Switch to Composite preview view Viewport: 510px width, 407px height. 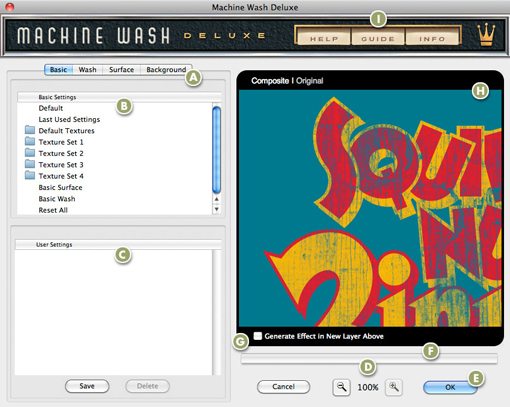coord(270,81)
